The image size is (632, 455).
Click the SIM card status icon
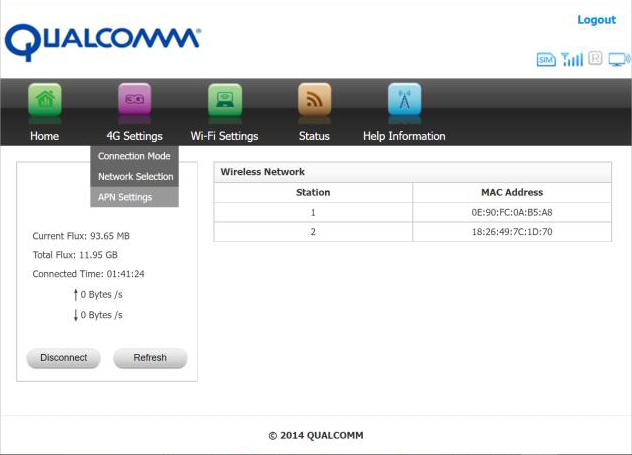(x=546, y=60)
